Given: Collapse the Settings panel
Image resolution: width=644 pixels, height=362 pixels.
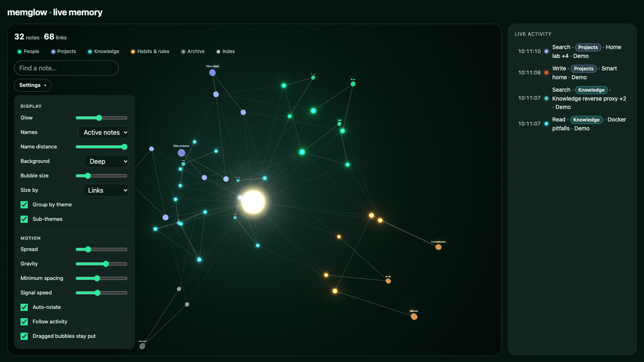Looking at the screenshot, I should pos(33,85).
